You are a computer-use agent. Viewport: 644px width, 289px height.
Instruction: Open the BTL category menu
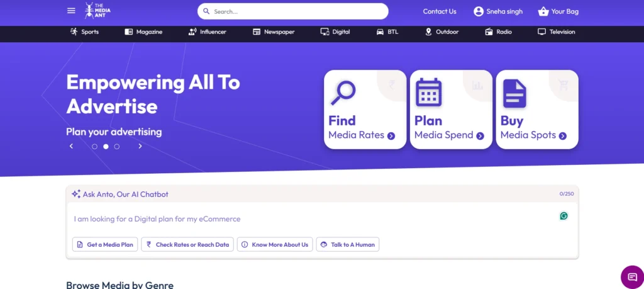click(387, 31)
